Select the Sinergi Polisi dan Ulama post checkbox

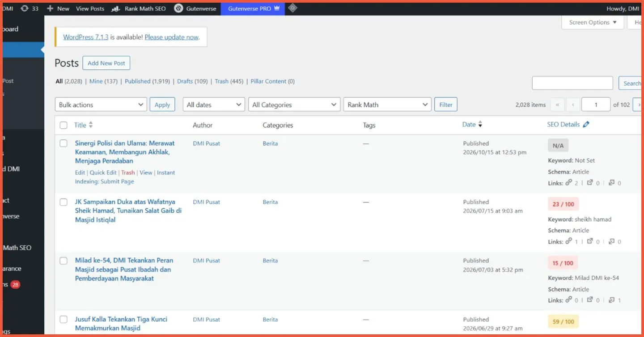(64, 143)
